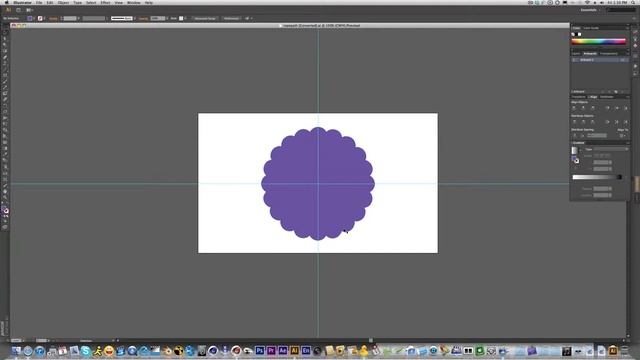Image resolution: width=640 pixels, height=360 pixels.
Task: Click the color spectrum bar in Color panel
Action: [598, 41]
